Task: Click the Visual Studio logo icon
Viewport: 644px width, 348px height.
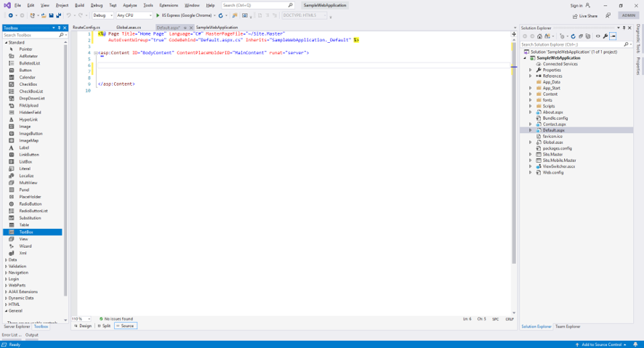Action: coord(7,5)
